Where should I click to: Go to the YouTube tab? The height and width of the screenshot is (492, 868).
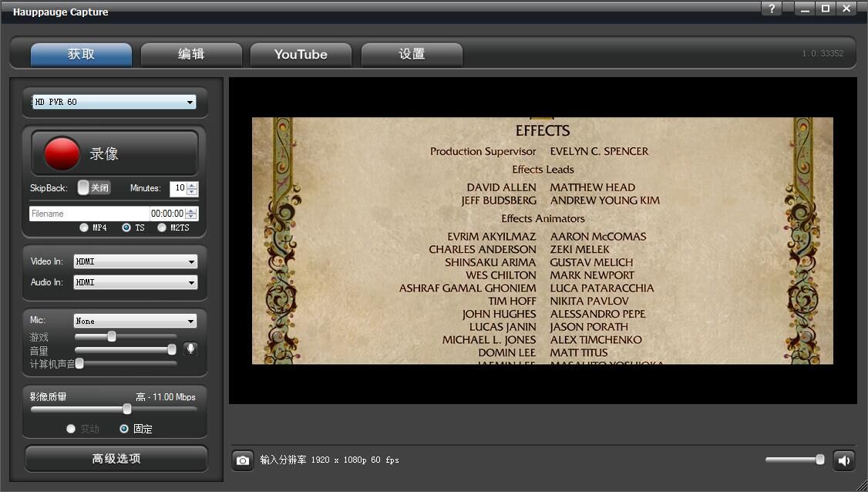pos(301,54)
